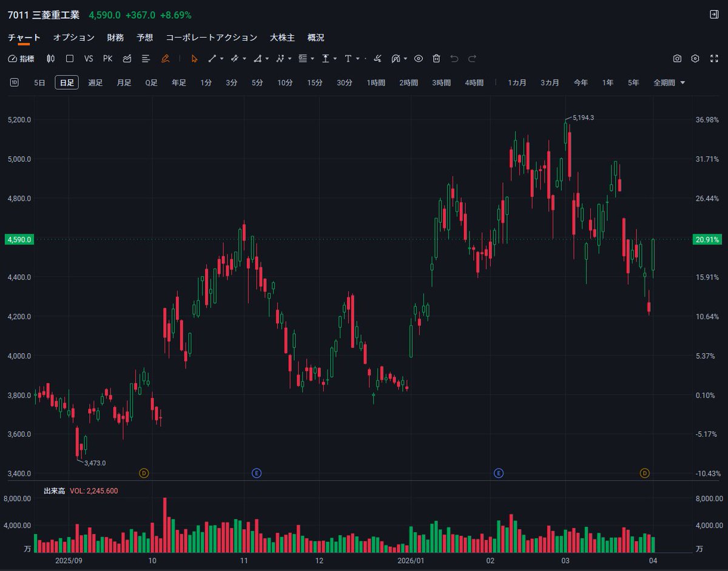
Task: Open the コーポレートアクション tab
Action: coord(211,38)
